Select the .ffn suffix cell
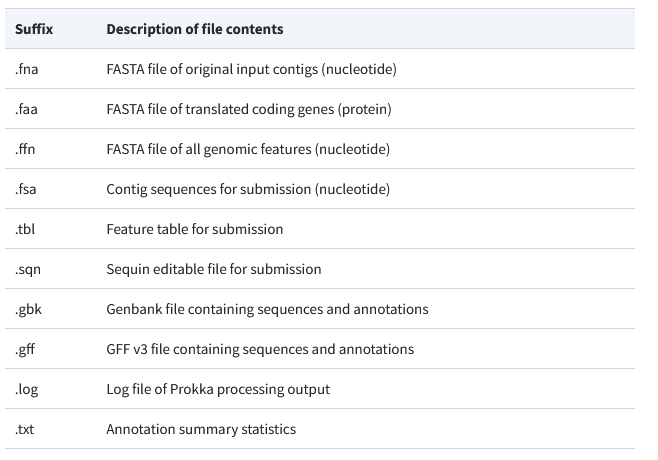Viewport: 658px width, 460px height. click(26, 149)
